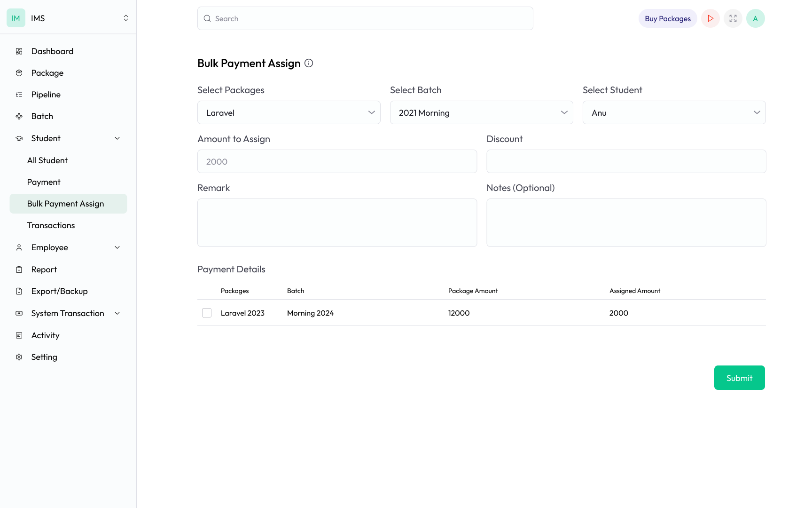Click the search magnifier icon

[x=207, y=18]
